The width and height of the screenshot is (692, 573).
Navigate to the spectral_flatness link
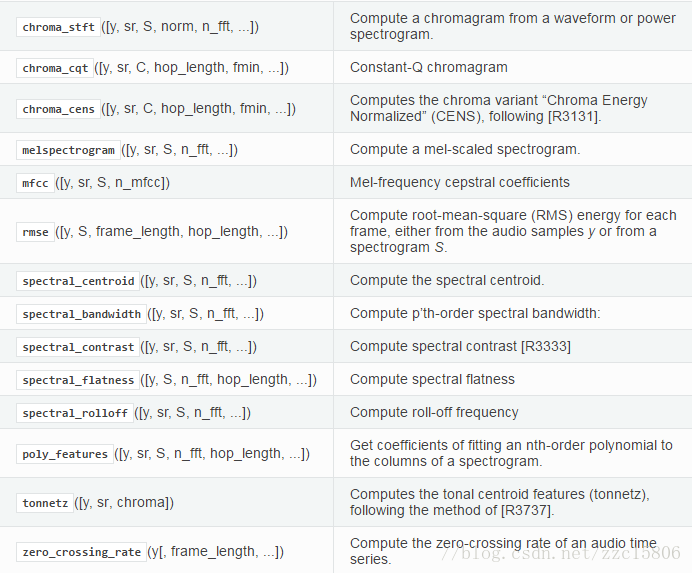(x=78, y=380)
